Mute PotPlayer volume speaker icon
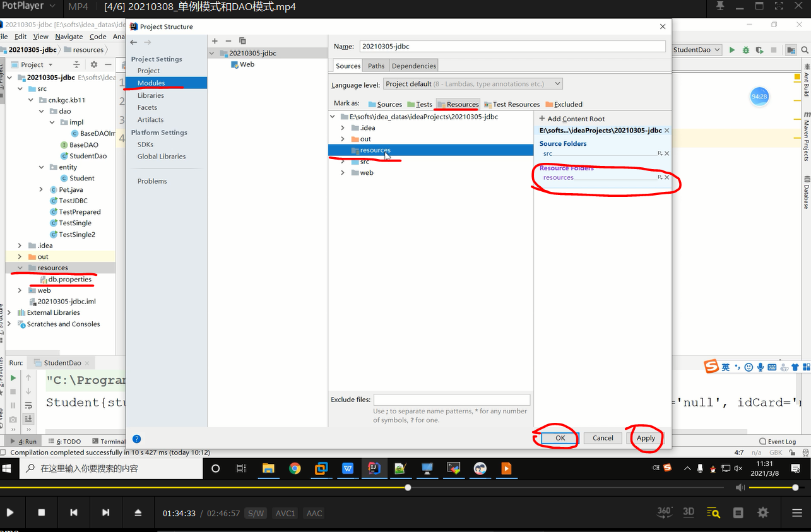Image resolution: width=811 pixels, height=532 pixels. (x=740, y=487)
